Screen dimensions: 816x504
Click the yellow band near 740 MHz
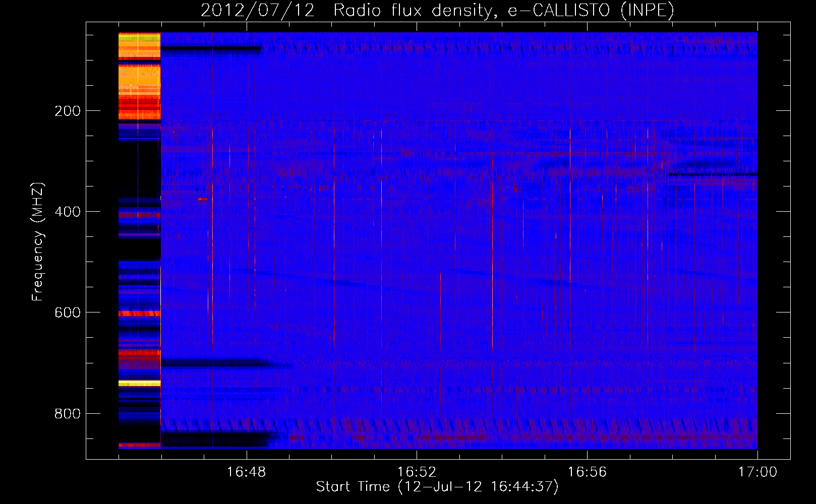(139, 384)
